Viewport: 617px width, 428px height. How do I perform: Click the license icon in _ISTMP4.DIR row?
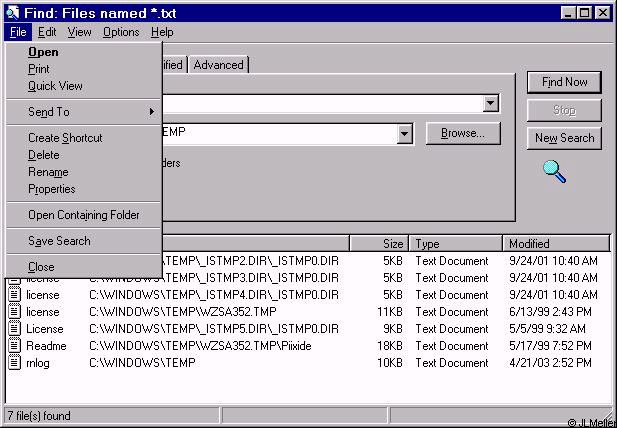[14, 295]
